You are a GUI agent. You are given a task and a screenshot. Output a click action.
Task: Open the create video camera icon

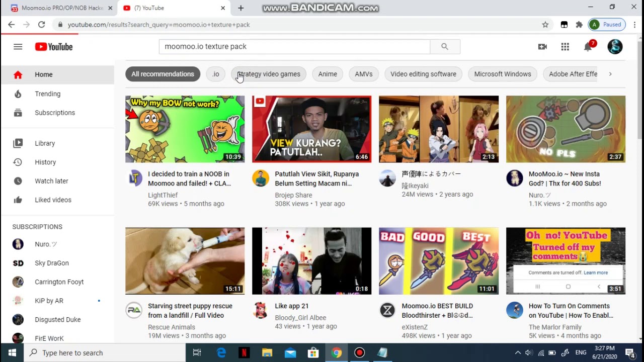542,47
